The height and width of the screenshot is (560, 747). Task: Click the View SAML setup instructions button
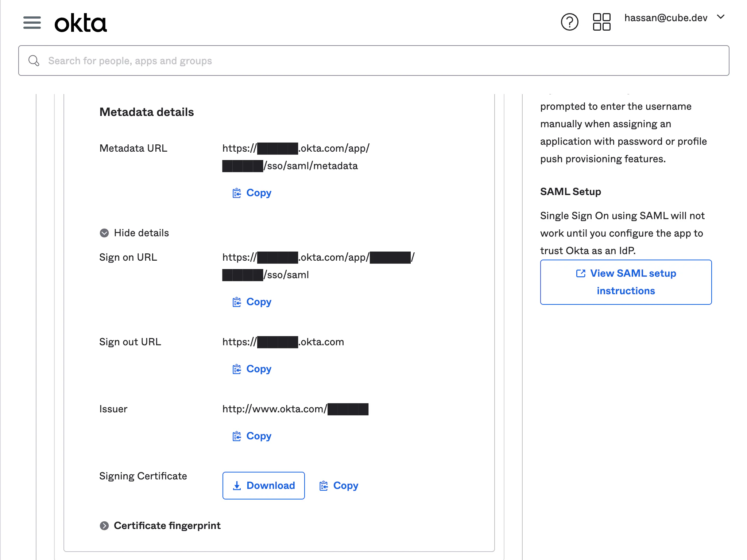tap(626, 282)
